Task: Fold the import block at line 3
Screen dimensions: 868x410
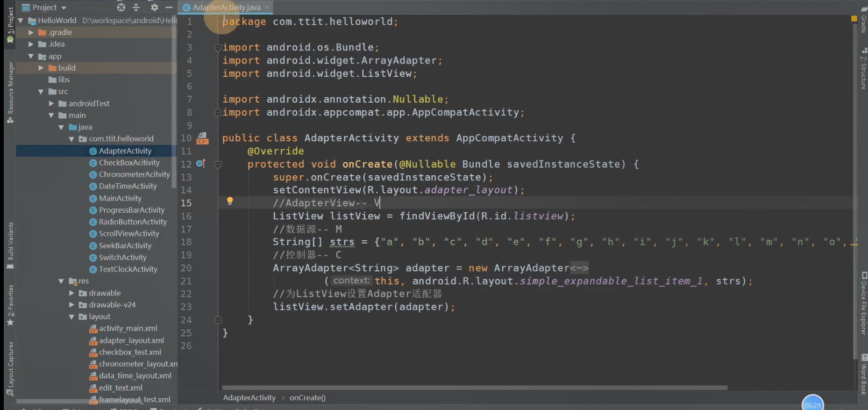Action: (218, 47)
